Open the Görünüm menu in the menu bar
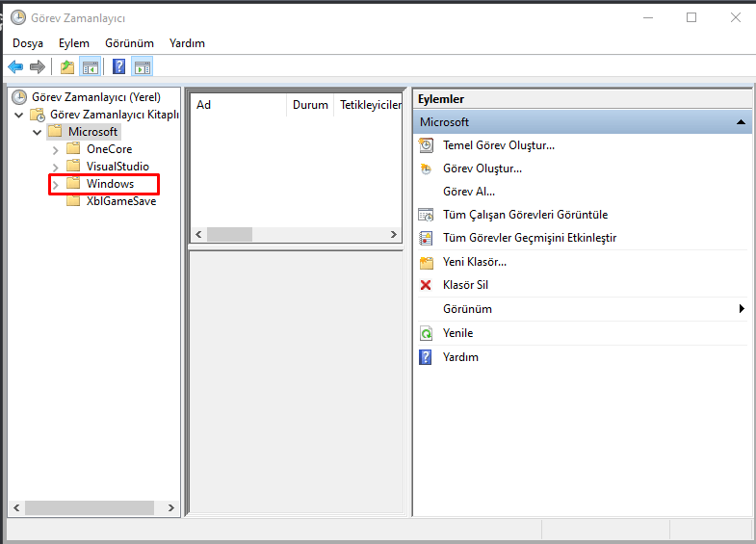The image size is (756, 544). (x=129, y=43)
